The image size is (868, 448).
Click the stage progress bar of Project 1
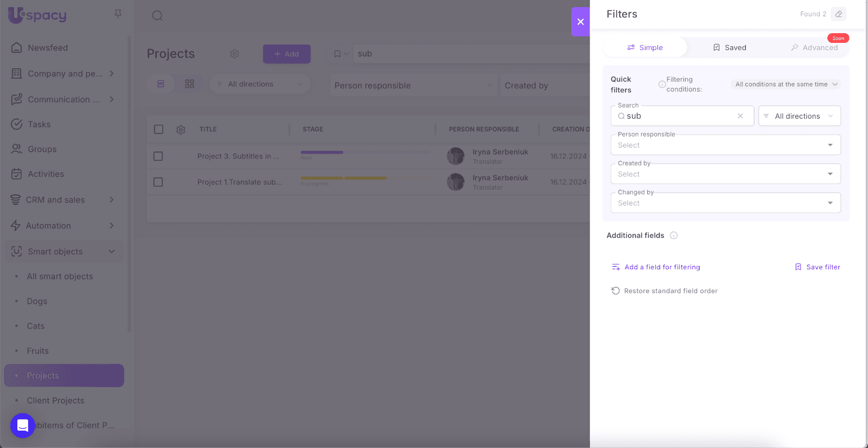point(344,178)
